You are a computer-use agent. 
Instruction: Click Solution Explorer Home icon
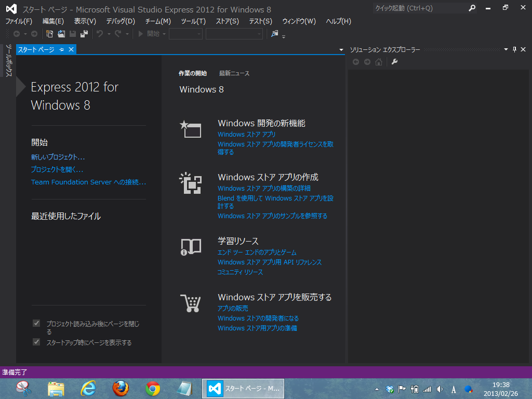(x=379, y=62)
